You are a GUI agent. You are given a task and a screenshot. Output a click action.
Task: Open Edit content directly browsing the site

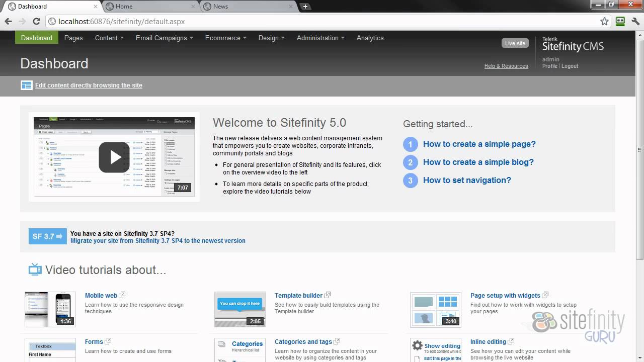pos(89,85)
